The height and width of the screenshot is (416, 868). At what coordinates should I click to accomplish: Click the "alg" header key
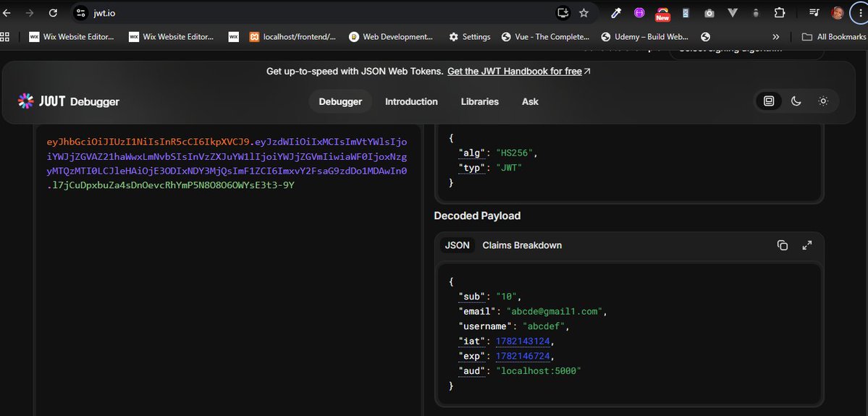pyautogui.click(x=472, y=153)
